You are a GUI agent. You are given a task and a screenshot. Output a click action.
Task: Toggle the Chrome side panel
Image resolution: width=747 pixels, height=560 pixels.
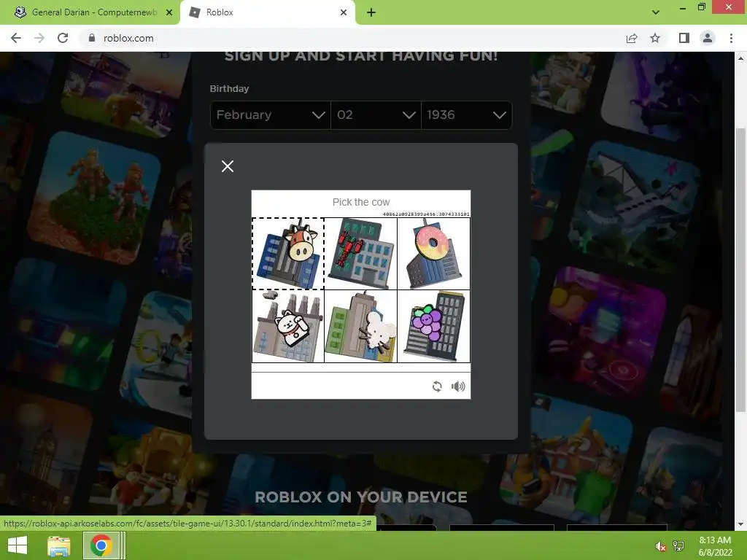pos(684,38)
